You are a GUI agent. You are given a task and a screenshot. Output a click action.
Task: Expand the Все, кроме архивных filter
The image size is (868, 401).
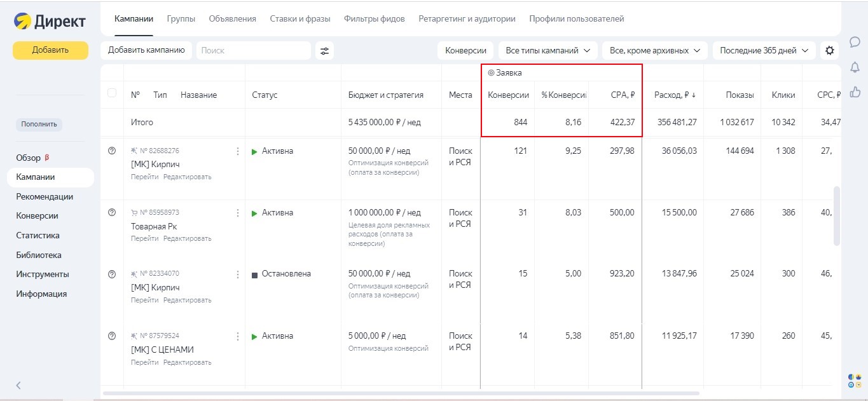654,50
